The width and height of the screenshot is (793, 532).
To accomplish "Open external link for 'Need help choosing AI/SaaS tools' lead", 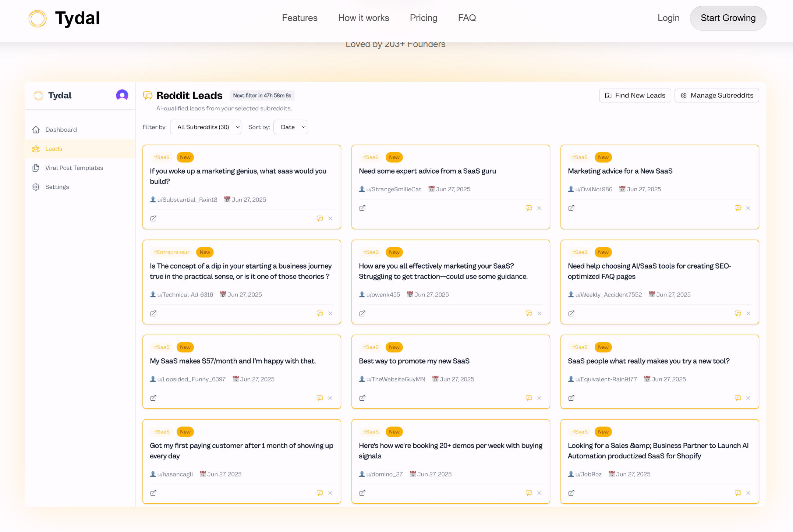I will pos(571,313).
